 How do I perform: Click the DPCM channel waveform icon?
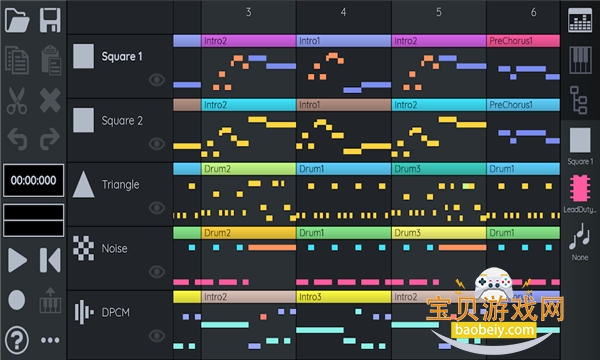pyautogui.click(x=84, y=312)
